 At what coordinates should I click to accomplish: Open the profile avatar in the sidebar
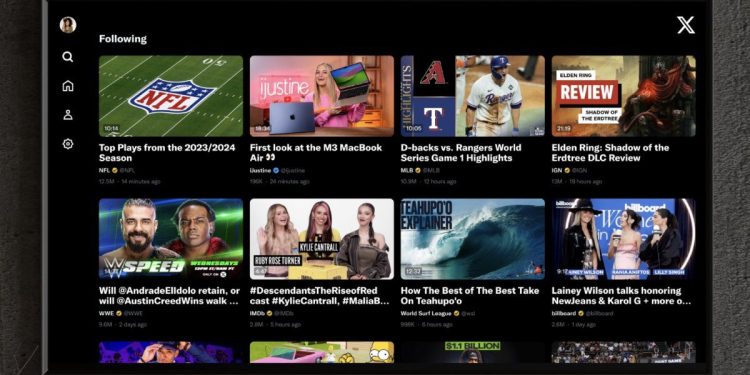[x=68, y=25]
